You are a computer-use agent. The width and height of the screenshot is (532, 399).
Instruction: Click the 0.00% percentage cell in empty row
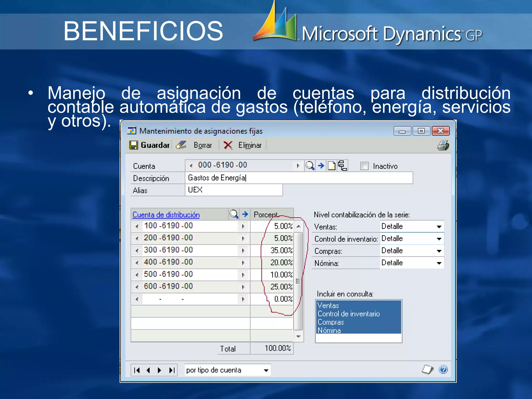tap(272, 299)
